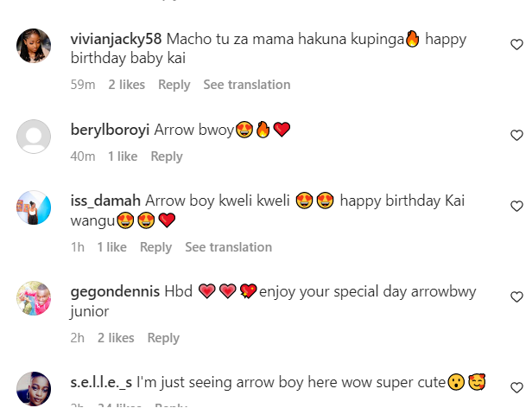View the 2 likes on vivianjacky58's comment
532x408 pixels.
(126, 85)
